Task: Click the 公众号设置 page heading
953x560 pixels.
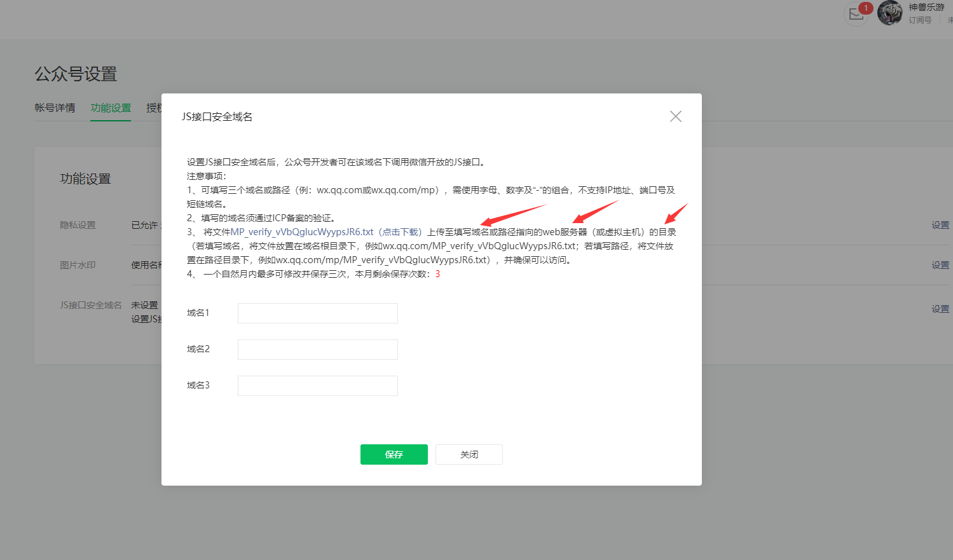Action: pos(76,74)
